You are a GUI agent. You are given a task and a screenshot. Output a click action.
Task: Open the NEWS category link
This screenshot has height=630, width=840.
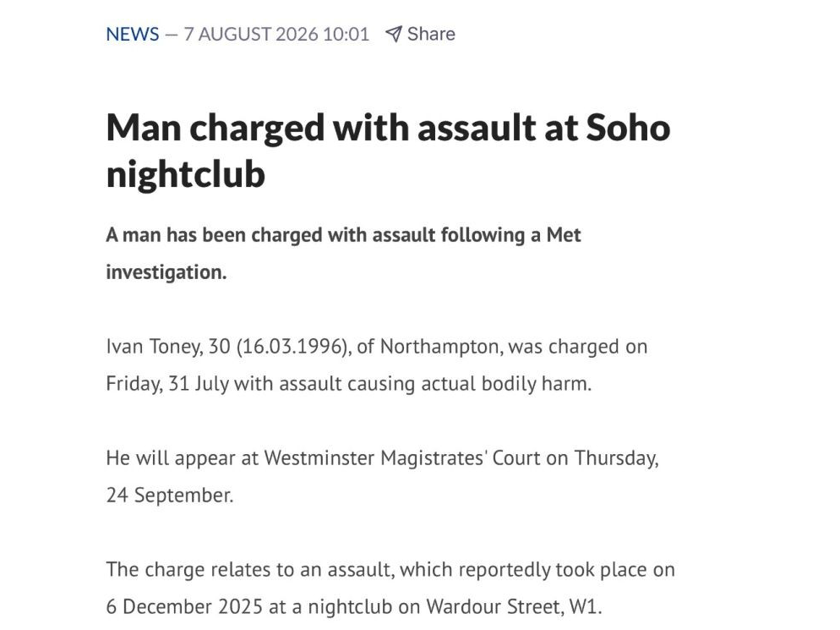point(133,35)
